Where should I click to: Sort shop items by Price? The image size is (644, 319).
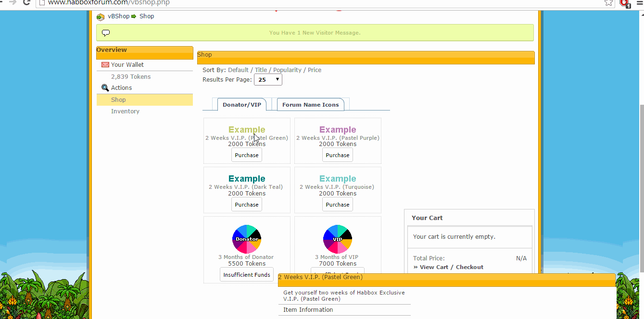(x=315, y=70)
